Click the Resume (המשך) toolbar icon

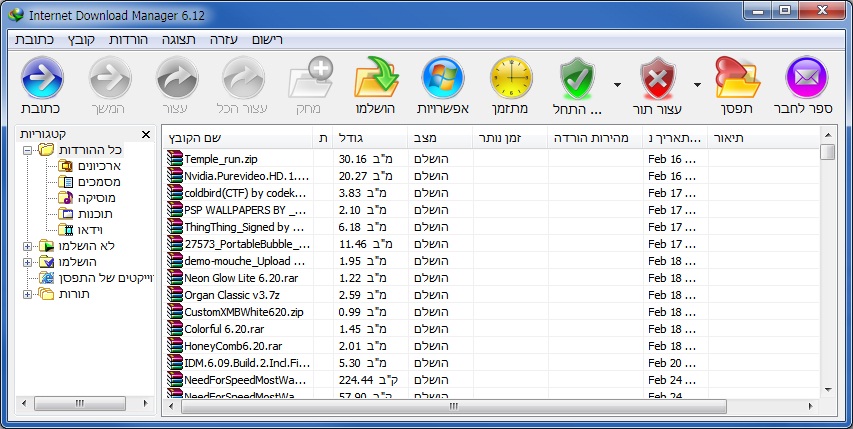[x=110, y=79]
